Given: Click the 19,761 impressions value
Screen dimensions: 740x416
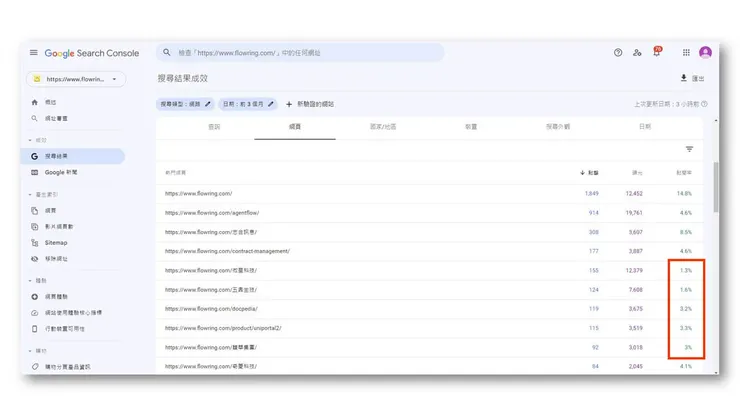Looking at the screenshot, I should (x=634, y=213).
